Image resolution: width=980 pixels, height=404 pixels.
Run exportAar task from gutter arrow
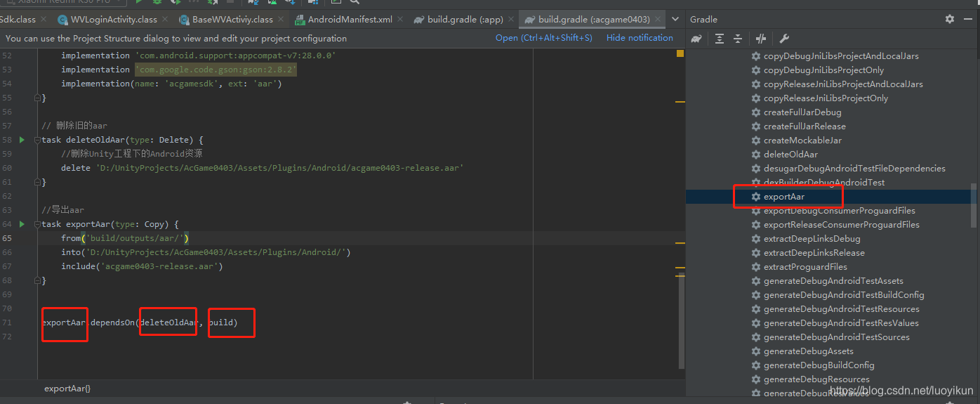(22, 224)
